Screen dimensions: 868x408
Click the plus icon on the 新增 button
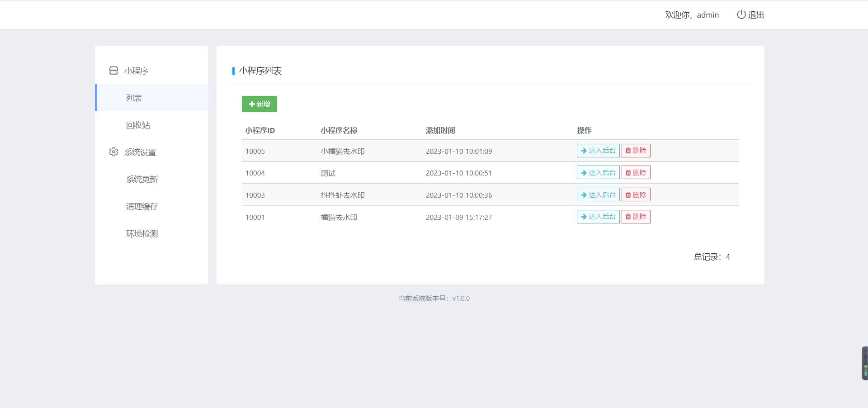coord(252,104)
